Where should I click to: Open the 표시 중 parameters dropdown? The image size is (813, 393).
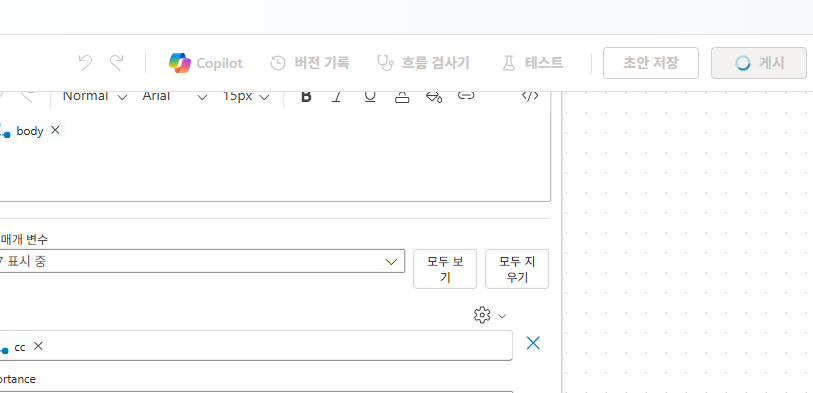(x=202, y=261)
